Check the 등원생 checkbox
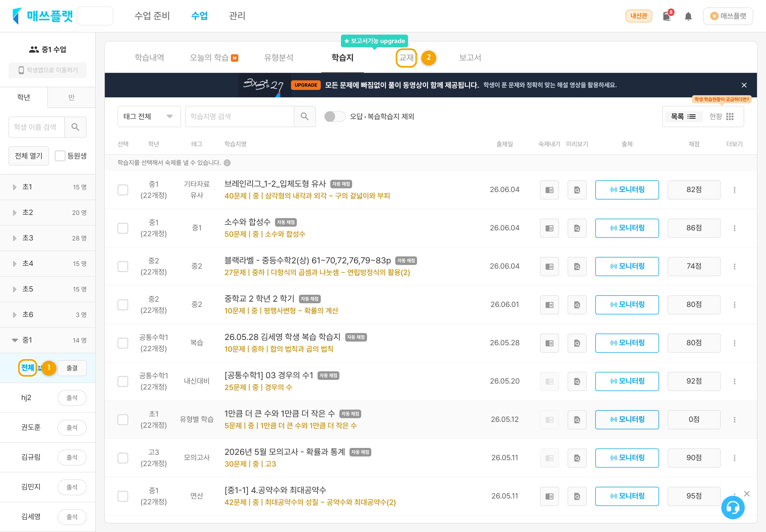 (60, 156)
